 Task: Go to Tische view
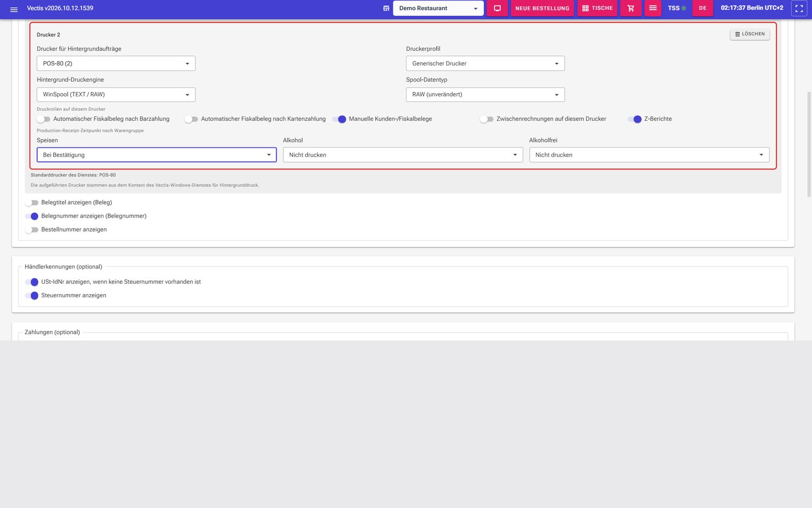pyautogui.click(x=597, y=8)
